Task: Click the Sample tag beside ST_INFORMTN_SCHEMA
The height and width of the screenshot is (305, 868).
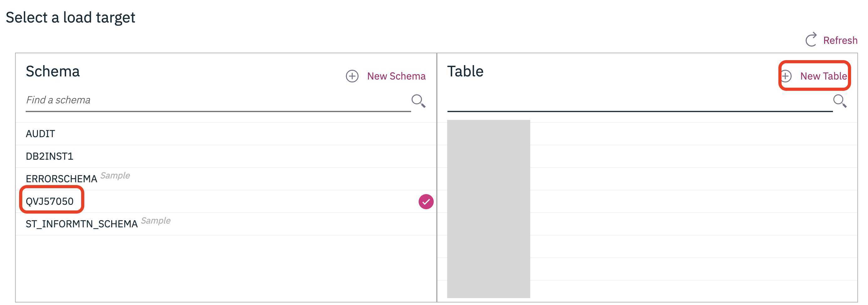Action: click(156, 220)
